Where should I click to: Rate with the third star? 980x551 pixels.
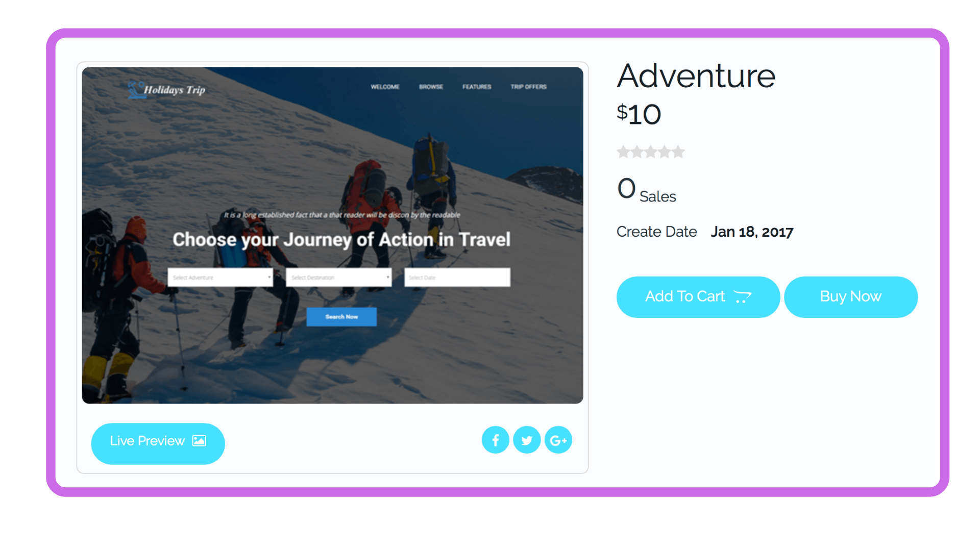[651, 152]
